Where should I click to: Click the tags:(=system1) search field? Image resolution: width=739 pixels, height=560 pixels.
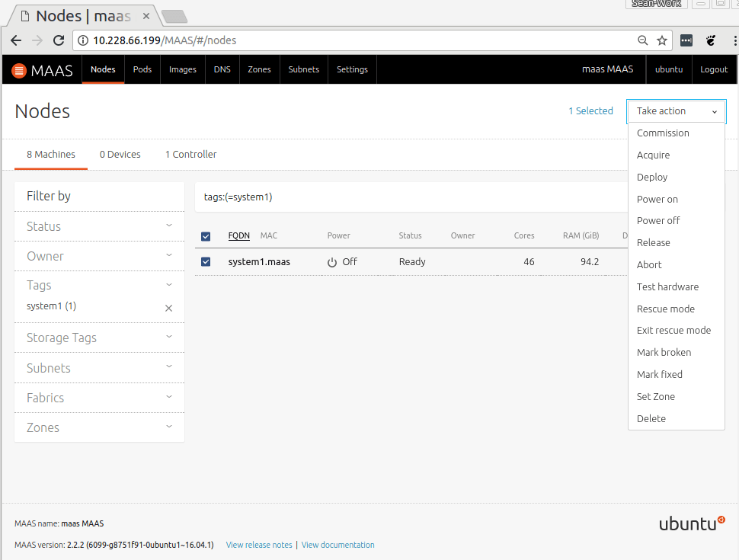pyautogui.click(x=411, y=197)
